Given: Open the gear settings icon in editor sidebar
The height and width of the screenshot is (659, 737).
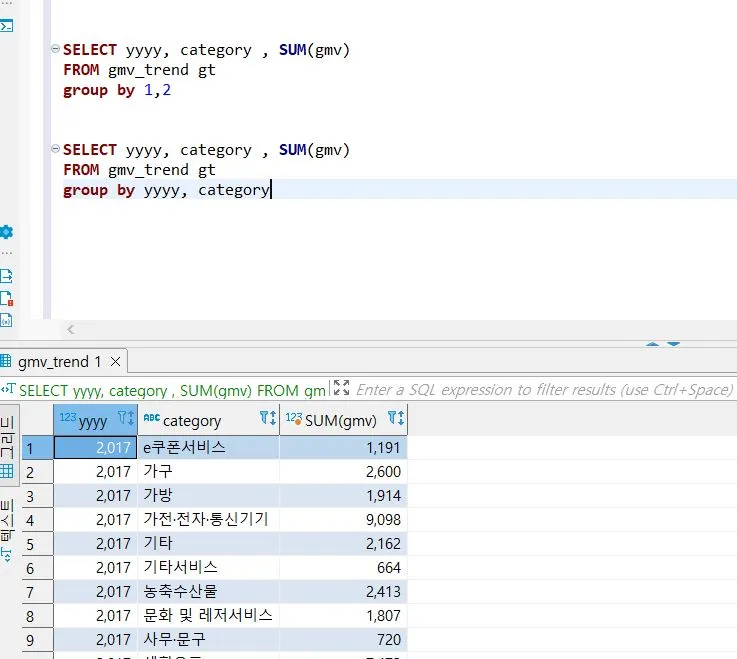Looking at the screenshot, I should tap(6, 232).
